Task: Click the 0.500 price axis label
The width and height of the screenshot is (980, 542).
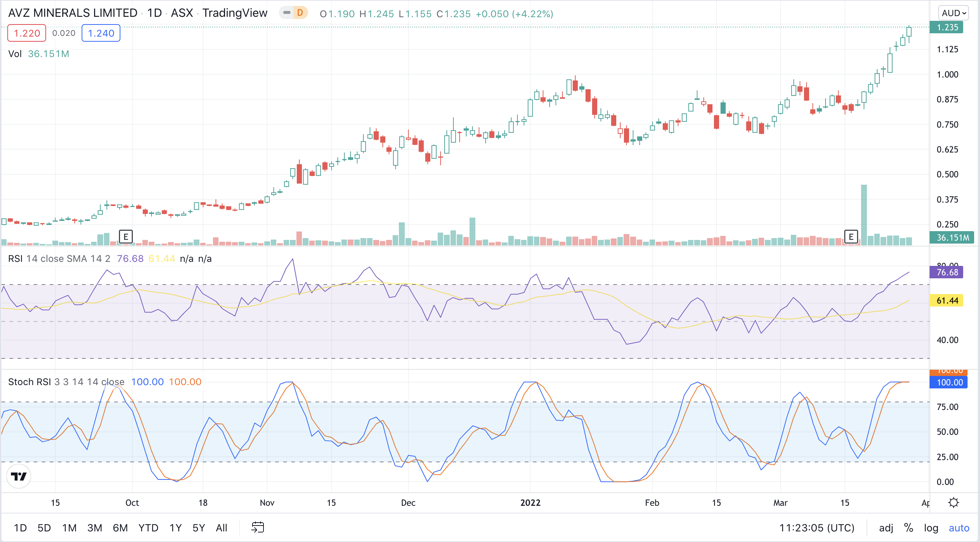Action: (x=947, y=174)
